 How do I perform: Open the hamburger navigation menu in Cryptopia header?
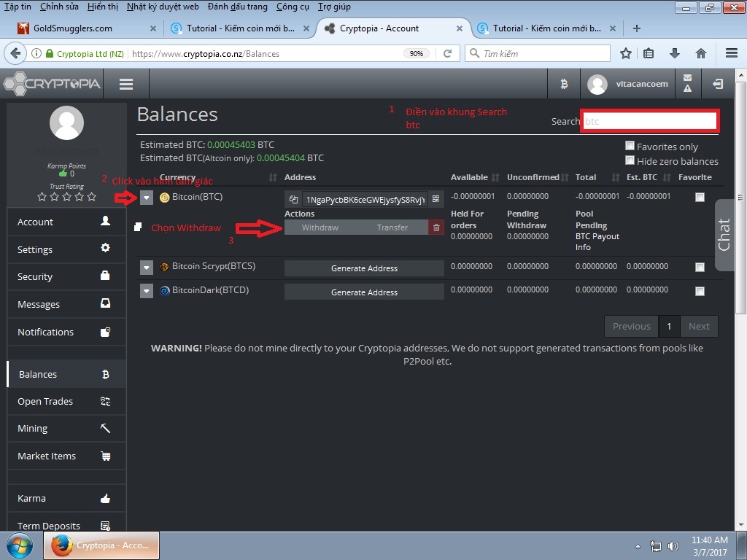click(x=126, y=84)
